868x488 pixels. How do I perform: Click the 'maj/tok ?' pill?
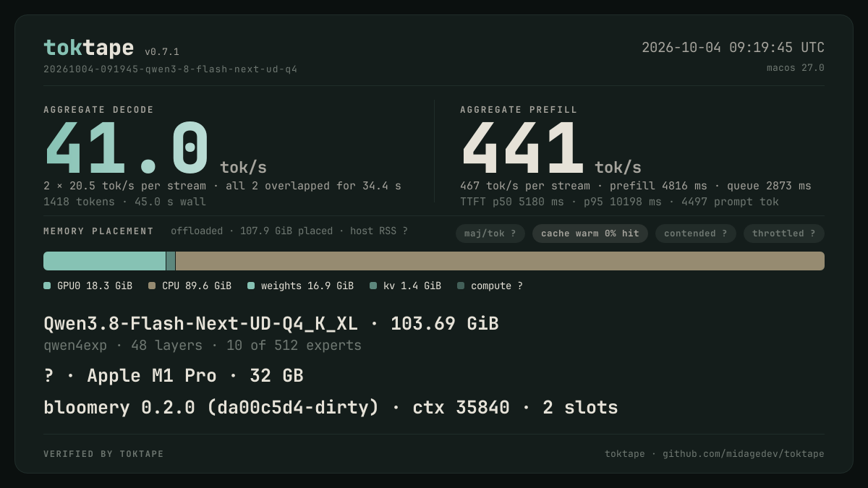click(490, 234)
